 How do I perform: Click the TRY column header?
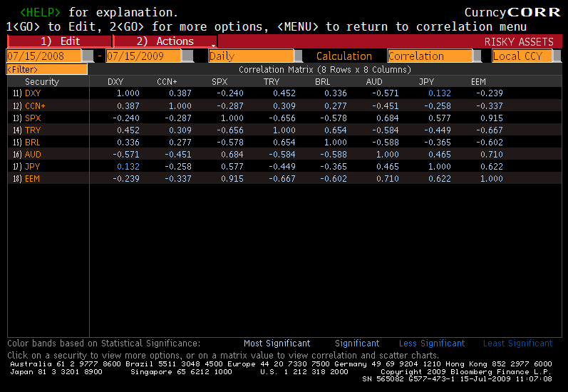(272, 82)
